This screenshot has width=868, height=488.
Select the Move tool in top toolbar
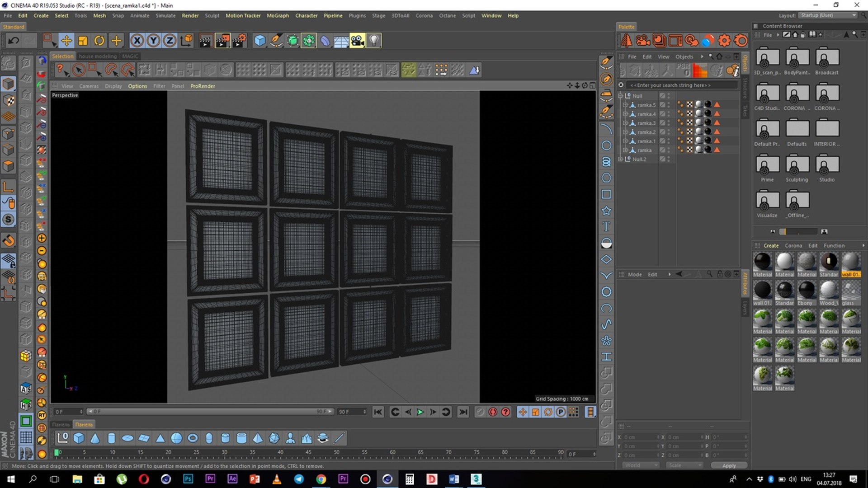(x=66, y=41)
